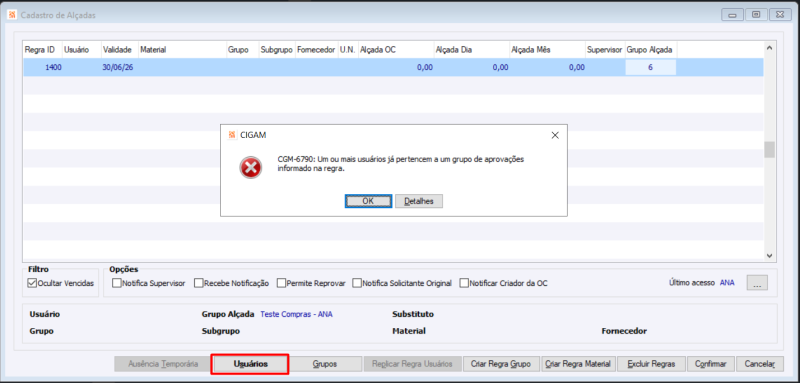Click the Usuários button
This screenshot has height=383, width=800.
tap(250, 364)
